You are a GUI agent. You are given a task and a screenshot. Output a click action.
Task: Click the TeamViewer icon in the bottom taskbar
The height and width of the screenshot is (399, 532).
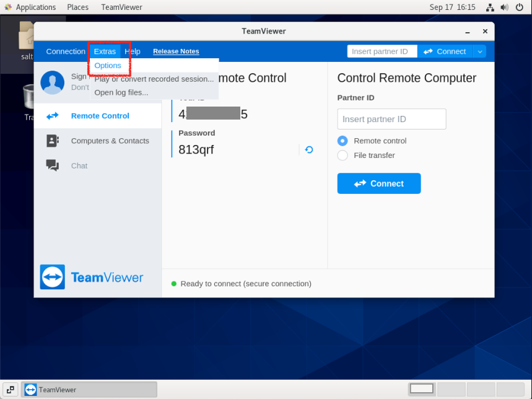[x=30, y=390]
